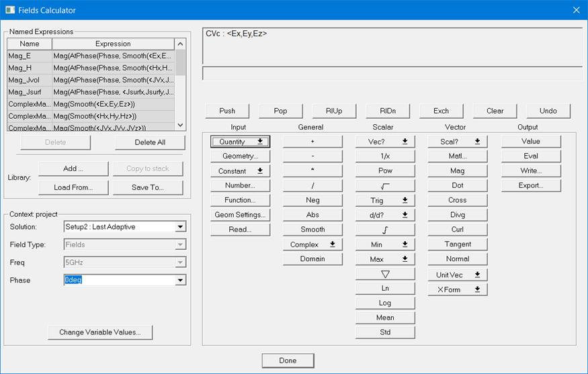
Task: Expand the Solution combo box
Action: (x=180, y=227)
